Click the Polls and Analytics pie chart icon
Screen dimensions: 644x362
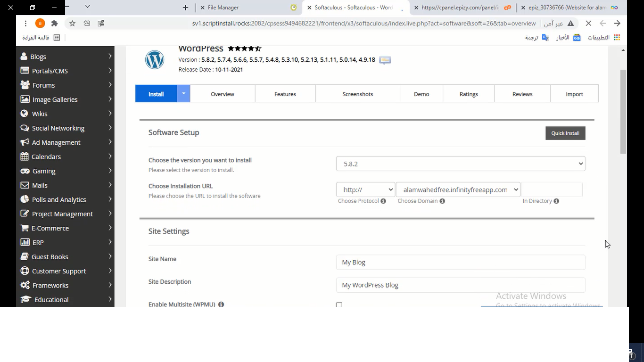point(25,199)
